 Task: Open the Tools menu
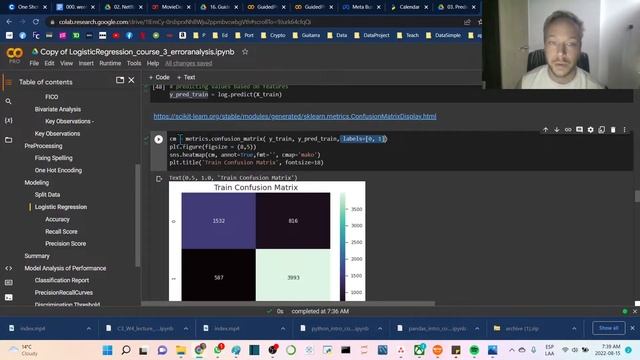click(134, 63)
